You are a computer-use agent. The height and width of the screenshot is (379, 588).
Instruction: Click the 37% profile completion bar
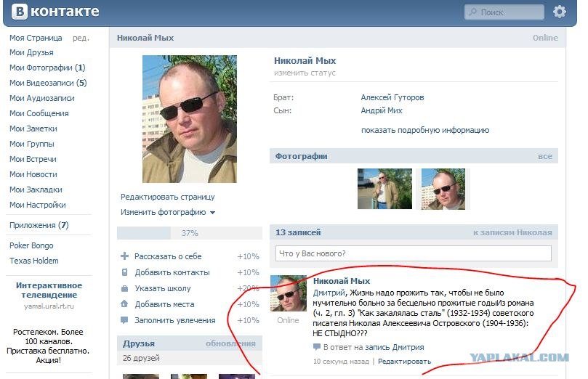pos(190,233)
